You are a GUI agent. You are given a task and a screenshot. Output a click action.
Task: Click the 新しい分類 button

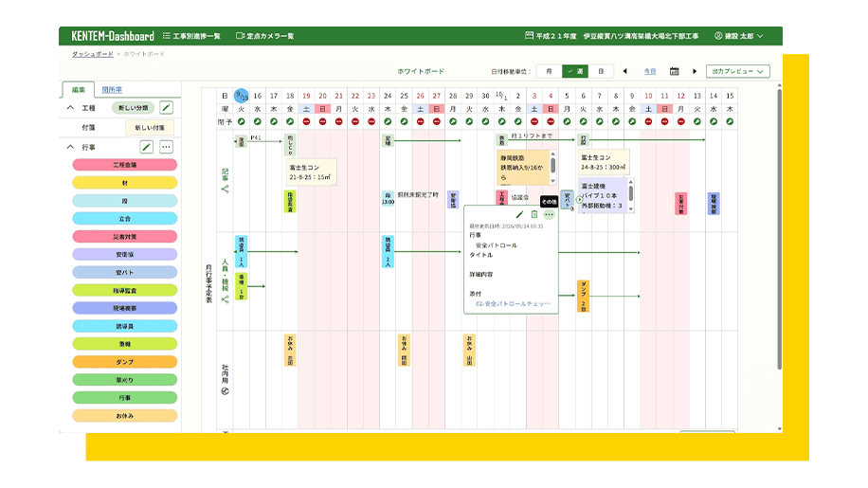pos(134,108)
